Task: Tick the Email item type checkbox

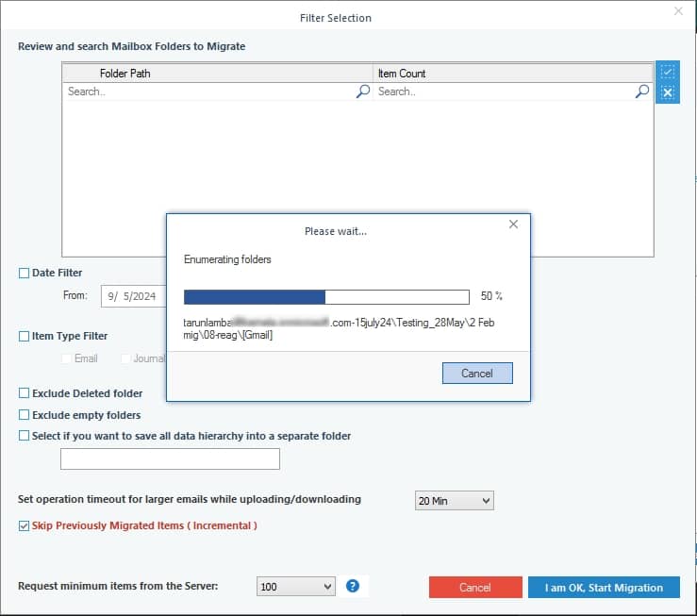Action: (66, 358)
